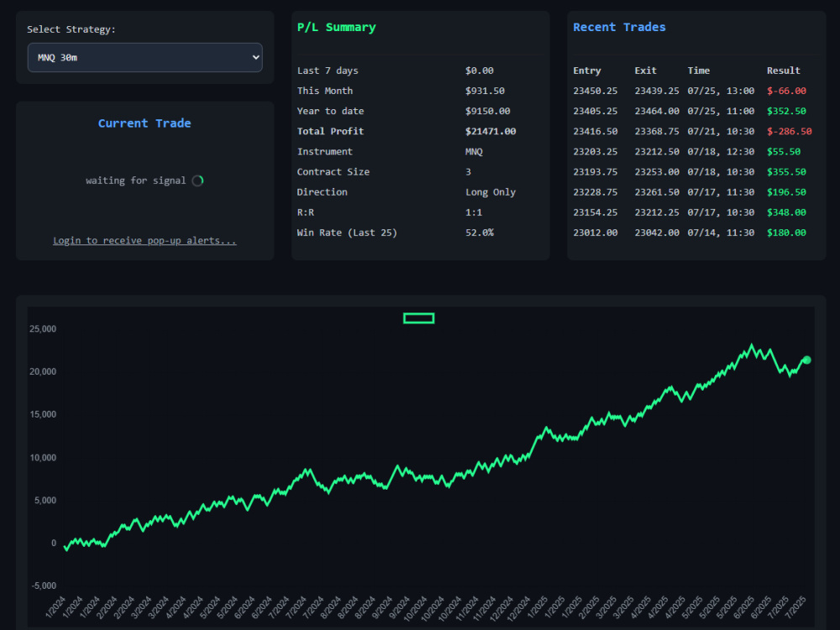Screen dimensions: 840x630
Task: Click the trade time 07/21, 10:30
Action: tap(721, 131)
